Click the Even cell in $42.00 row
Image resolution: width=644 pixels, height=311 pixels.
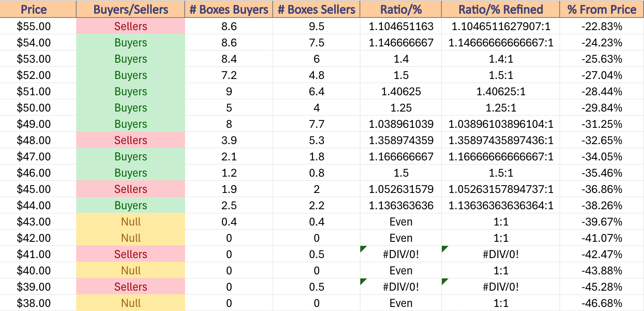tap(401, 238)
